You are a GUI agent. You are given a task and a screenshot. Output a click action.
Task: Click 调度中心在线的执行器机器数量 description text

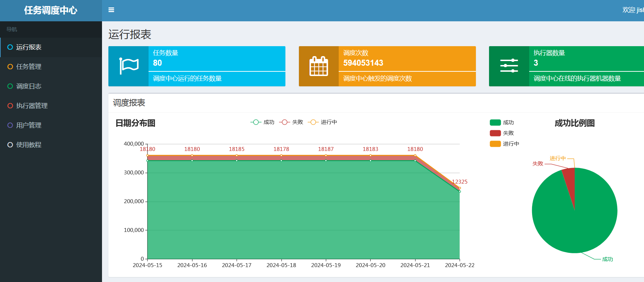[577, 78]
